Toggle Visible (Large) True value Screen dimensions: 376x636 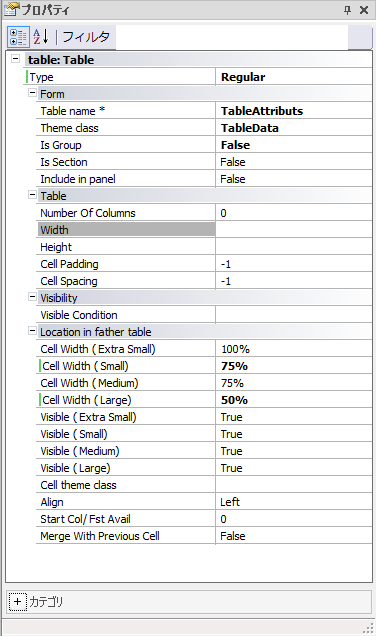coord(294,468)
